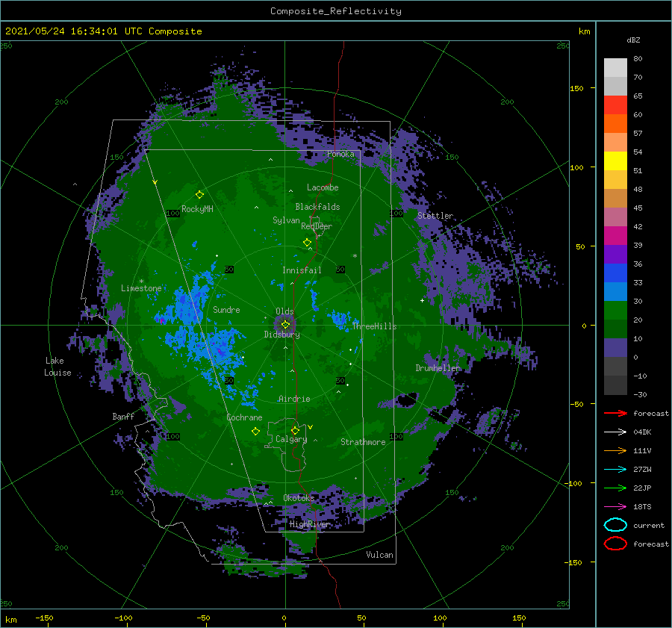
Task: Click the 'Innisfail' city label
Action: coord(302,270)
